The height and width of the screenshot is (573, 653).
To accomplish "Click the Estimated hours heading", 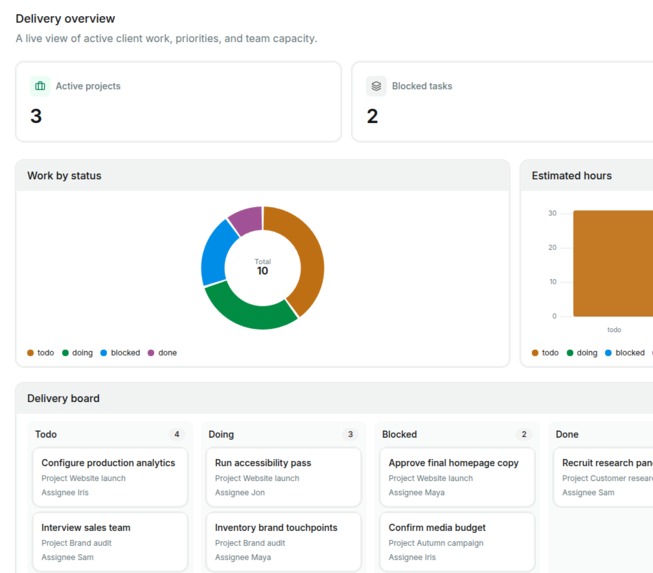I will [571, 176].
